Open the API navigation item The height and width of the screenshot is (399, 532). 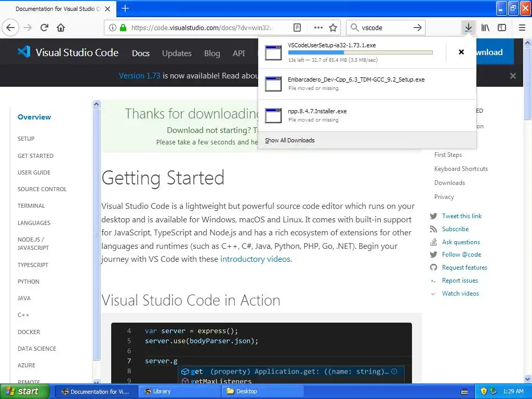[239, 54]
